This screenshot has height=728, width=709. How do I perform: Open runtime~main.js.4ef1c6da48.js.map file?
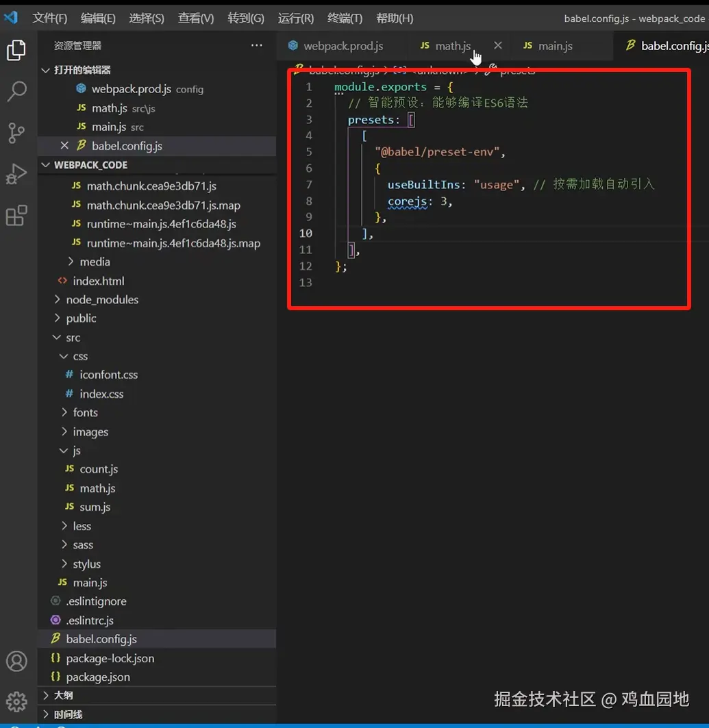[x=158, y=243]
